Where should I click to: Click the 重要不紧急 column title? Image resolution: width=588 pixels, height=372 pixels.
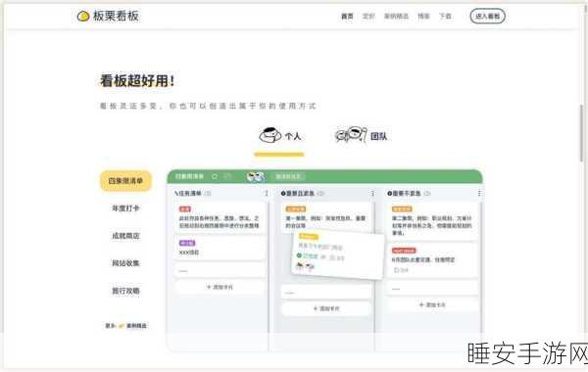(x=404, y=193)
